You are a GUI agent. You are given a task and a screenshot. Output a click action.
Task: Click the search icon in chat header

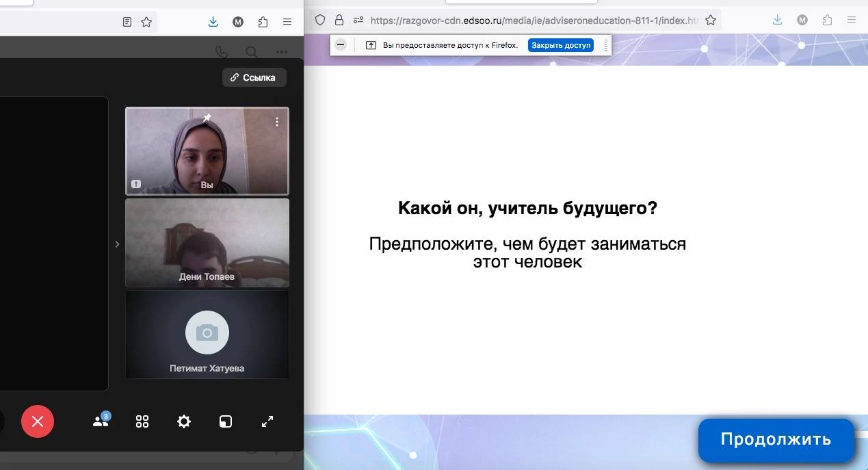coord(252,52)
